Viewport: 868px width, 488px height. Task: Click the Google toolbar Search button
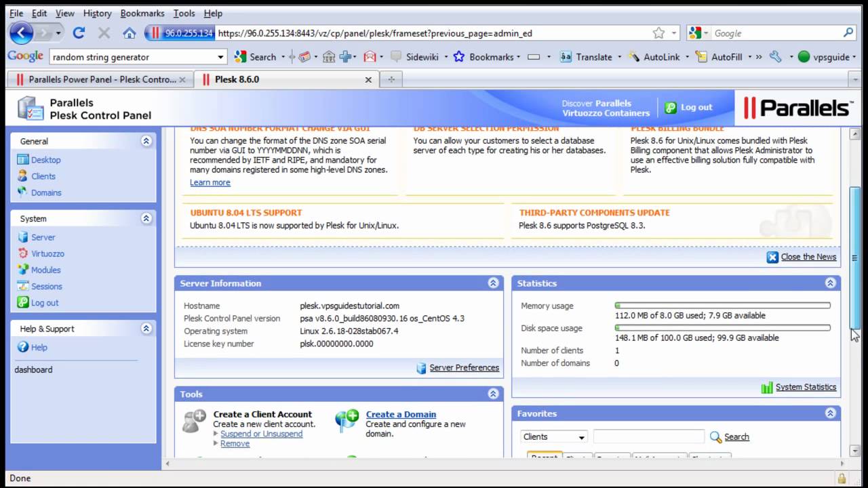tap(255, 57)
